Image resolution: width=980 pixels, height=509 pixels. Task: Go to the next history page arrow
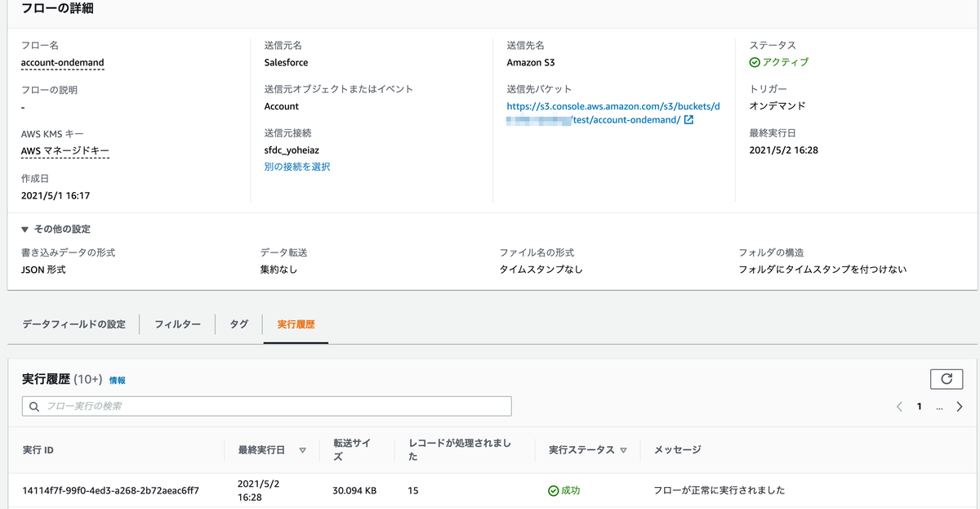(960, 406)
